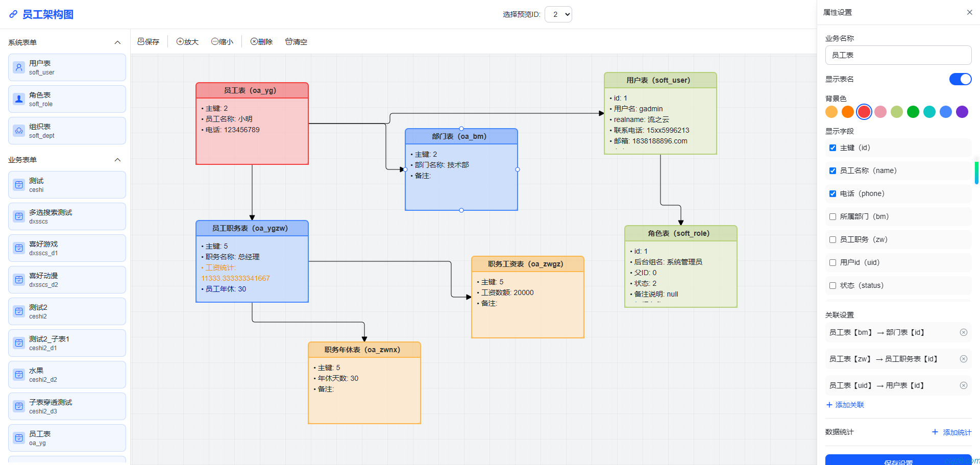Collapse the 系统表单 section
980x465 pixels.
pyautogui.click(x=117, y=42)
